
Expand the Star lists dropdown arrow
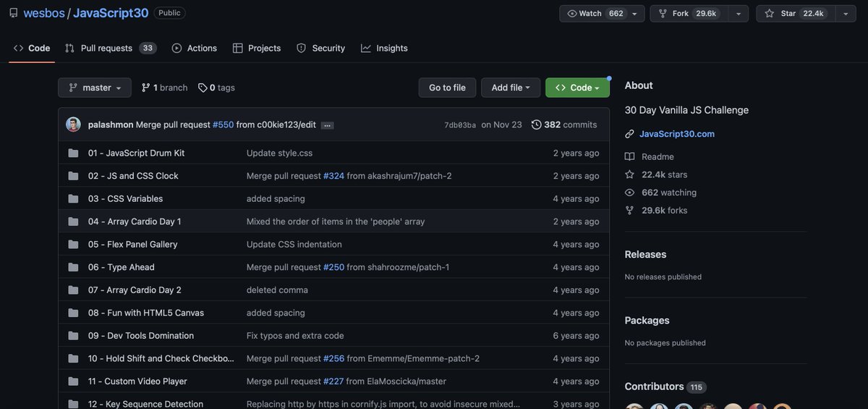point(846,14)
